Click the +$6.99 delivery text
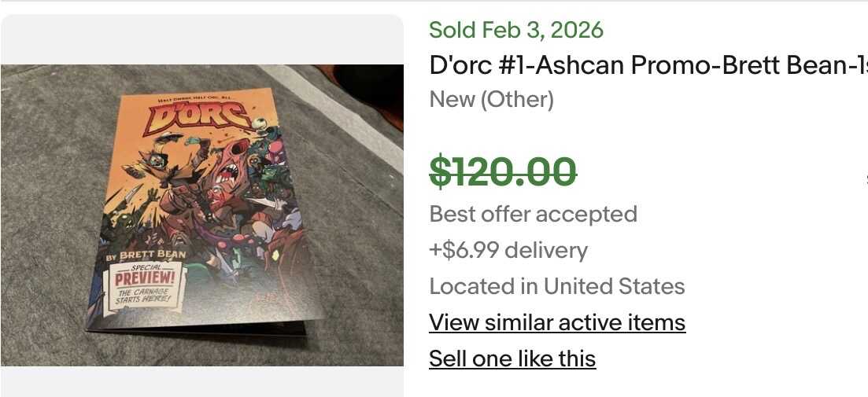 [508, 250]
